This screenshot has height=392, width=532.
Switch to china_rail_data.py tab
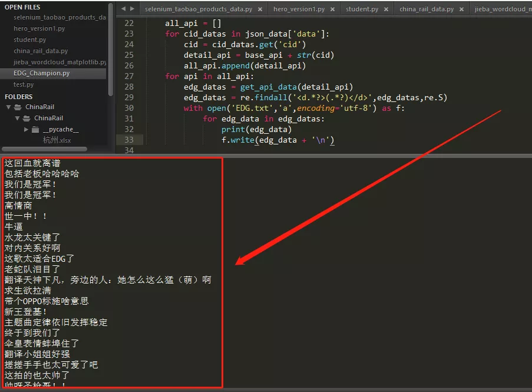point(427,9)
